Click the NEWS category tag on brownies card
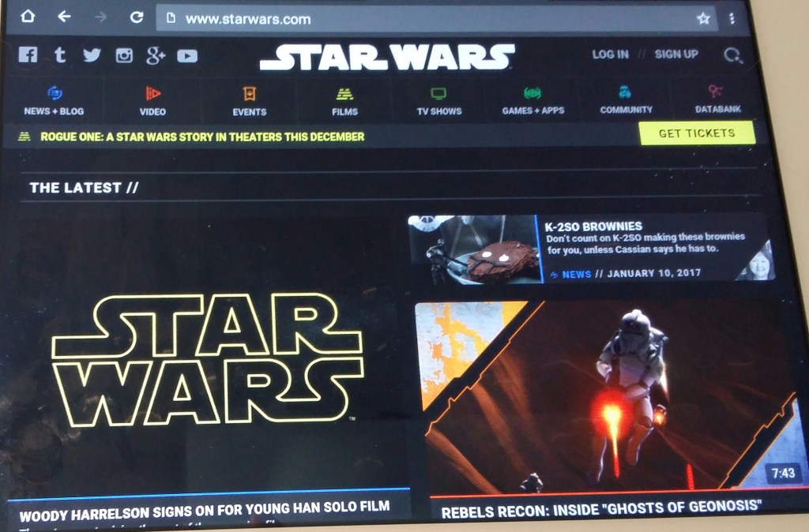Viewport: 809px width, 532px height. click(x=576, y=274)
